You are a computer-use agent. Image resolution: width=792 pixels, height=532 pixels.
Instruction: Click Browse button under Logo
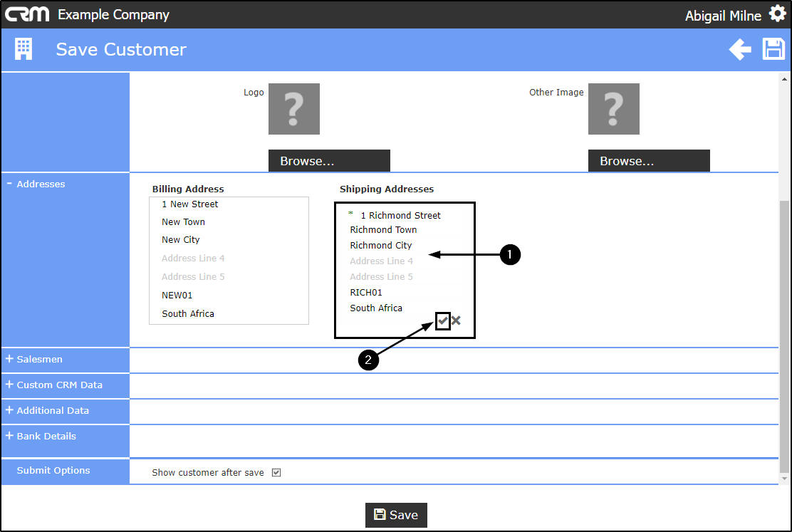[329, 161]
